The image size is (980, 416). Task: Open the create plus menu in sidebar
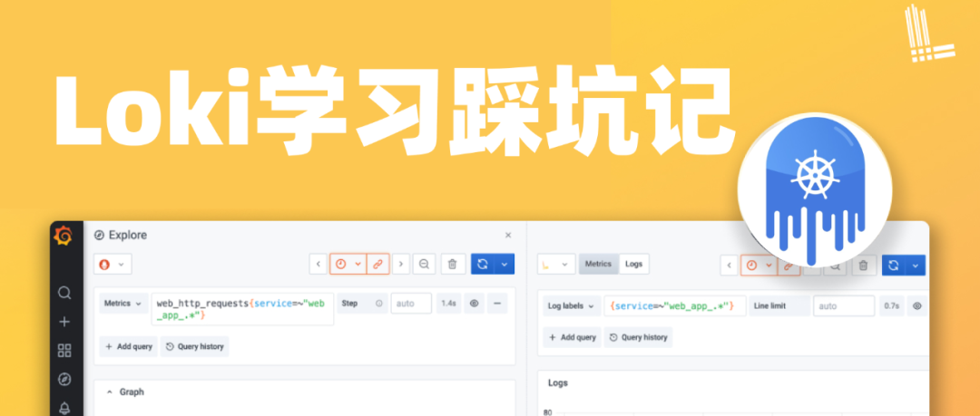[64, 322]
